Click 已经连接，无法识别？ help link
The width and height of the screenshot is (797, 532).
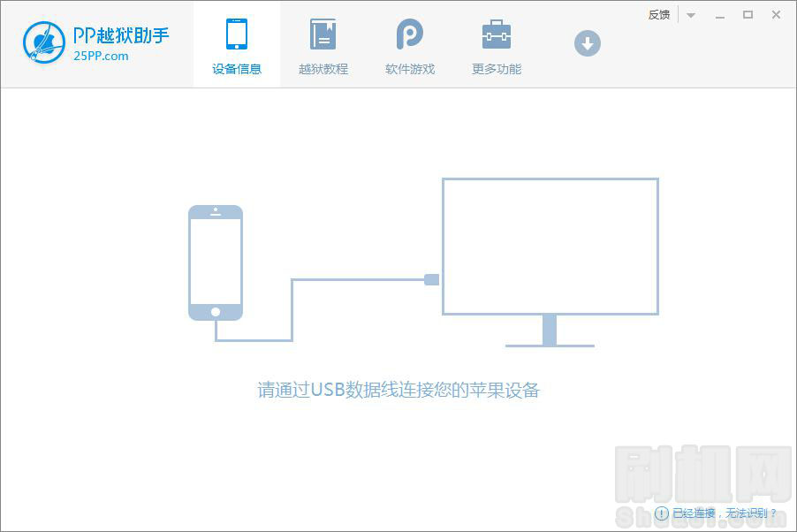pos(725,513)
